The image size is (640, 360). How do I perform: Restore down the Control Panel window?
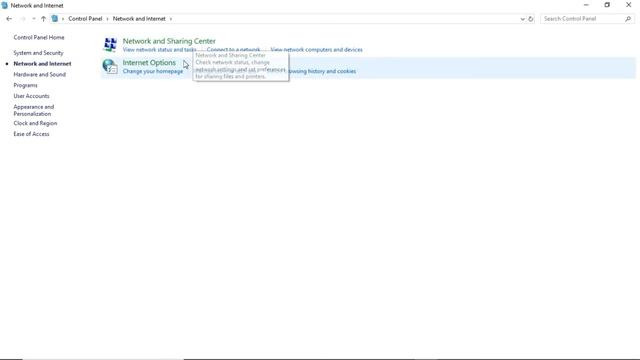607,5
